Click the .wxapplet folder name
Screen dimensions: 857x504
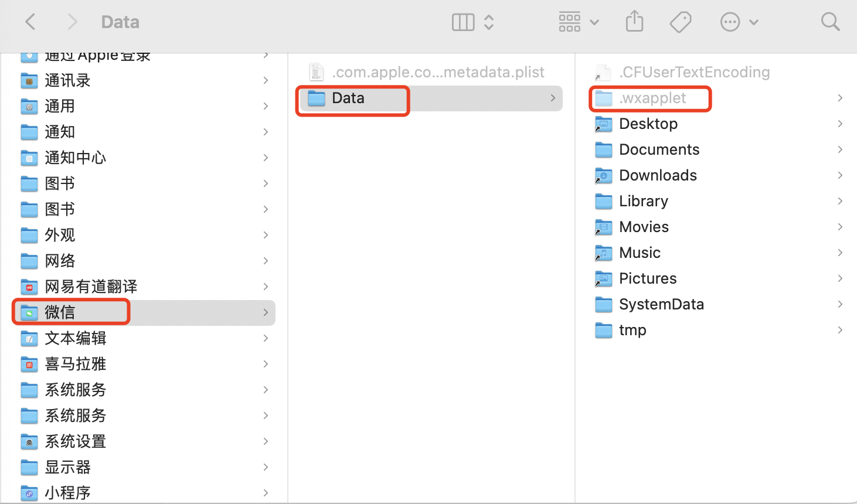pyautogui.click(x=652, y=98)
